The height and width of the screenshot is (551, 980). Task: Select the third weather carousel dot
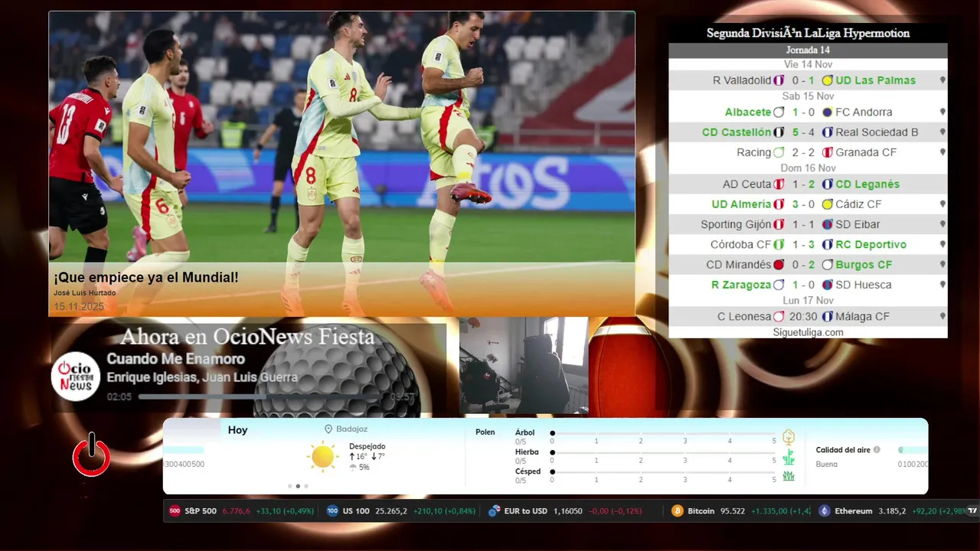click(x=306, y=486)
